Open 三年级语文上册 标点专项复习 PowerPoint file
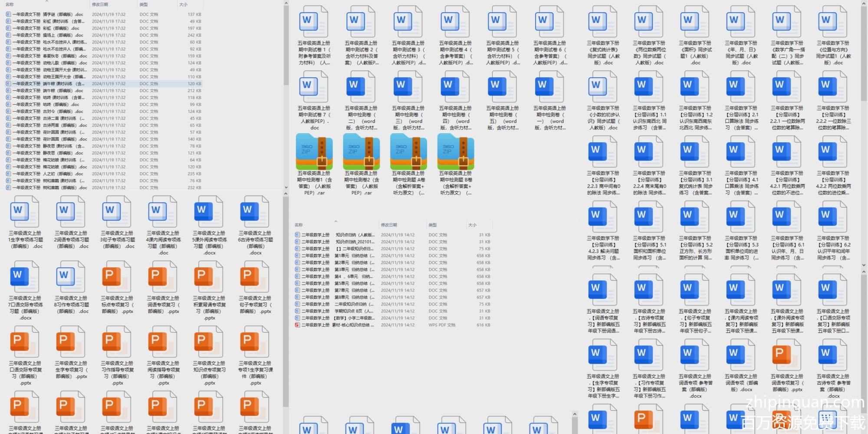Screen dimensions: 868x434 coord(117,277)
